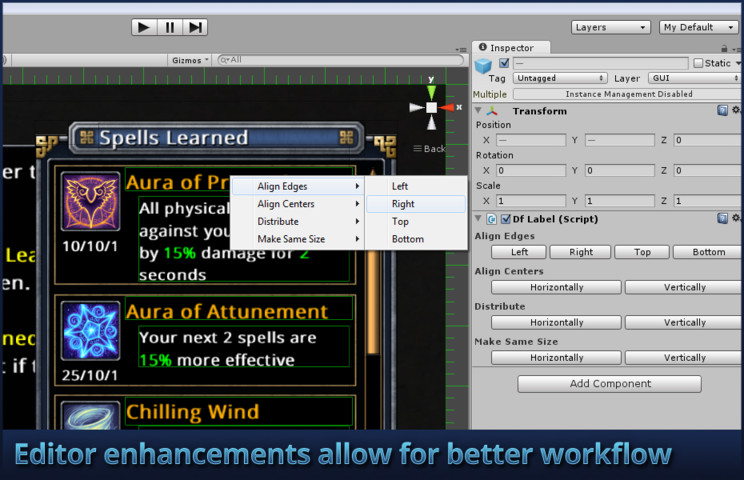Click Align Centers Vertically button

pos(684,287)
